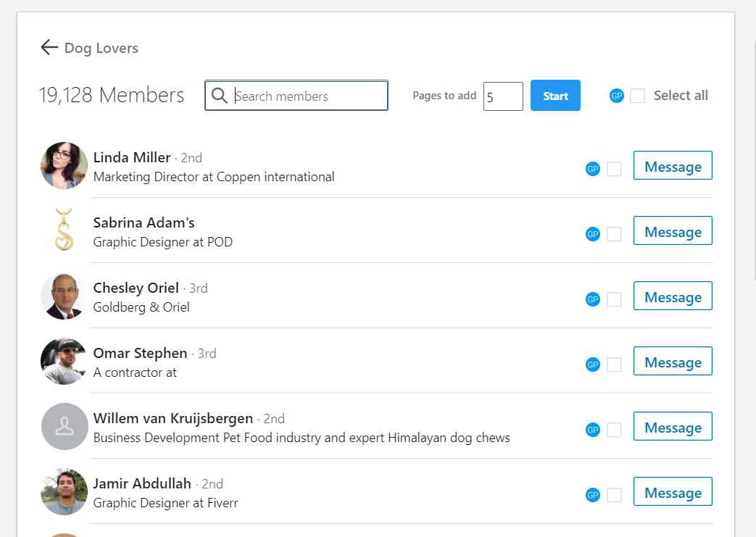Click the GP icon in Jamir Abdullah's row
Image resolution: width=756 pixels, height=537 pixels.
tap(593, 495)
